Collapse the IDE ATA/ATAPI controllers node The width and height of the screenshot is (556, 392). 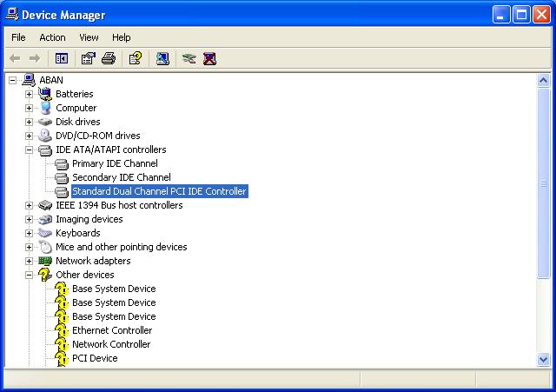[x=29, y=149]
